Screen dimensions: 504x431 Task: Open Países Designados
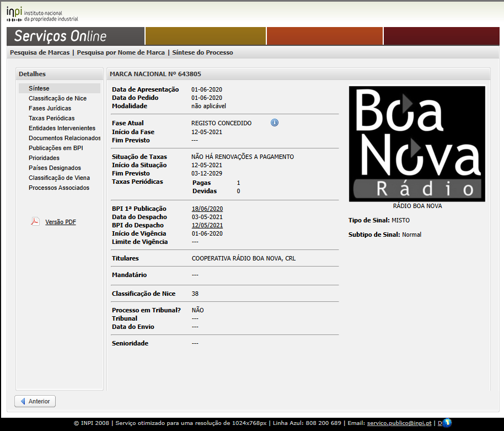55,168
